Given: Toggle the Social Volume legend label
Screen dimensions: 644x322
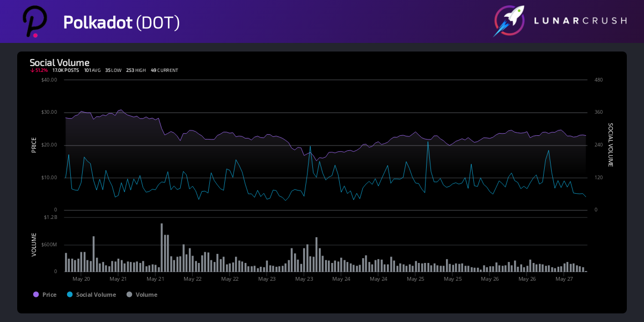Looking at the screenshot, I should pyautogui.click(x=96, y=295).
